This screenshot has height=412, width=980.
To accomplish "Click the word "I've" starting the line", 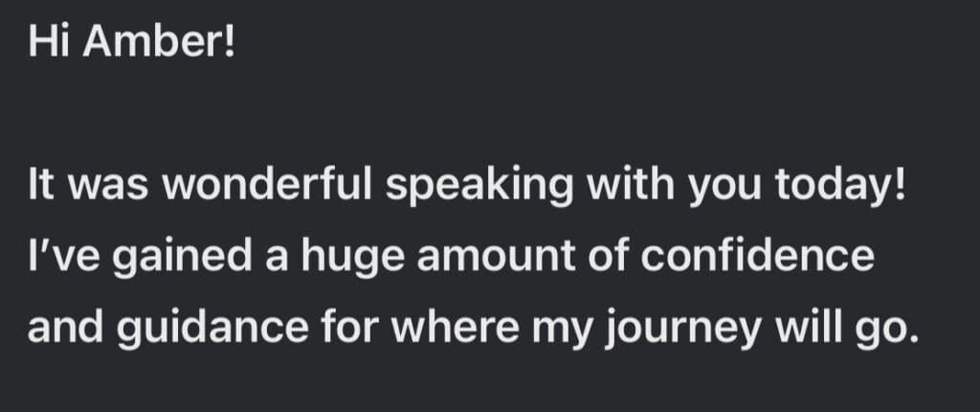I will pos(59,258).
